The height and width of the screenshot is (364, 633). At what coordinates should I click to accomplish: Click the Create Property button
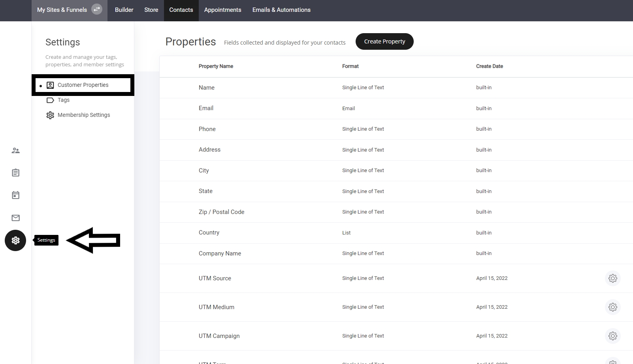[x=384, y=41]
